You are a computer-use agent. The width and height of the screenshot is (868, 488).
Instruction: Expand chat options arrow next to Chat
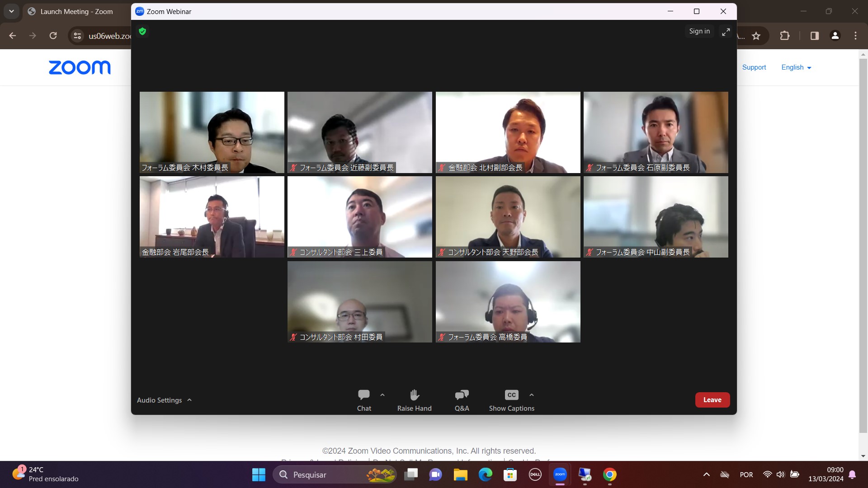(x=382, y=395)
